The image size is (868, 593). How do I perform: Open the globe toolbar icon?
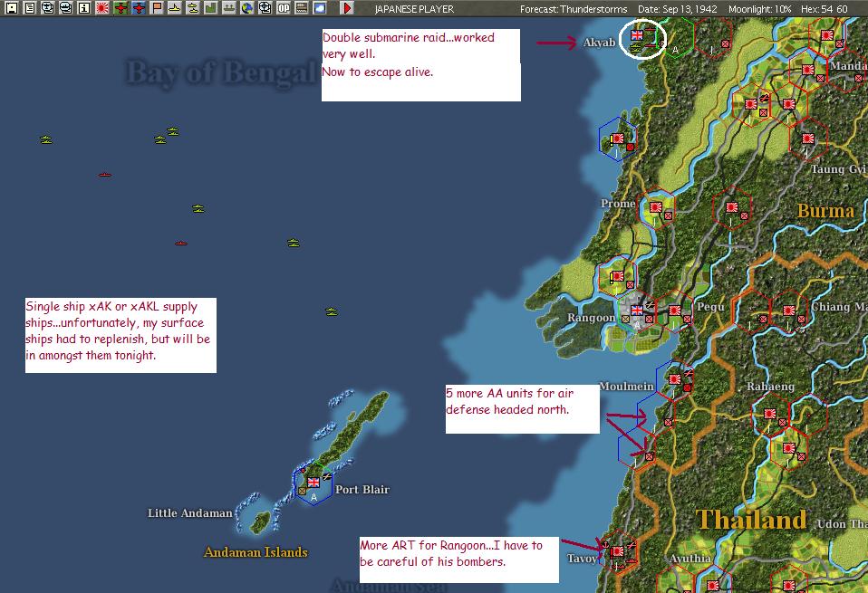pyautogui.click(x=246, y=8)
